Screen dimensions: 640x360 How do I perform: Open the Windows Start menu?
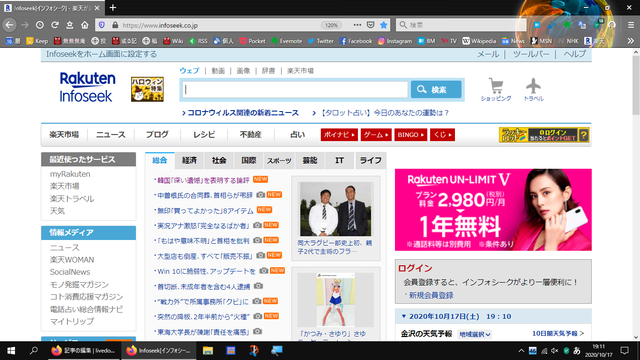point(11,351)
